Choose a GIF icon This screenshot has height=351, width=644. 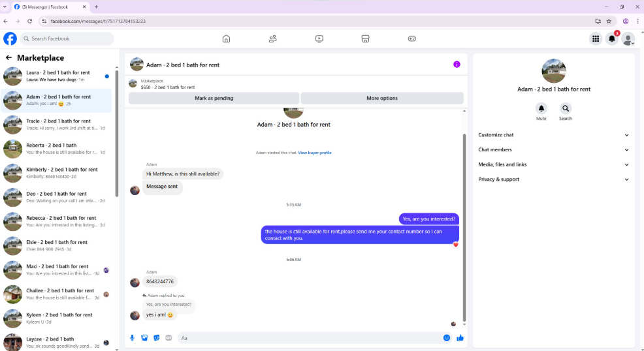tap(169, 338)
